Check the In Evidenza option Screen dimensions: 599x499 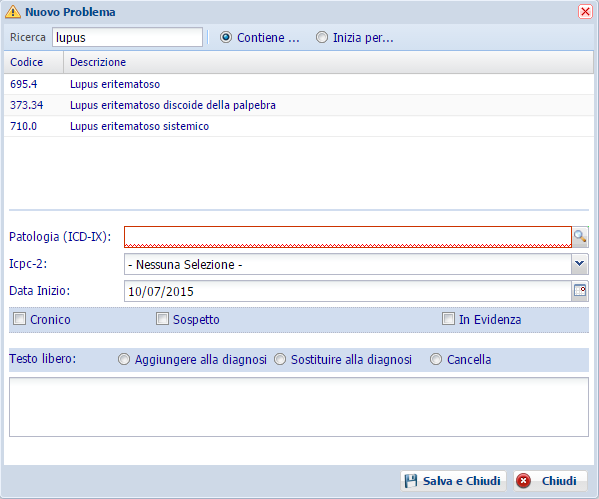[448, 319]
